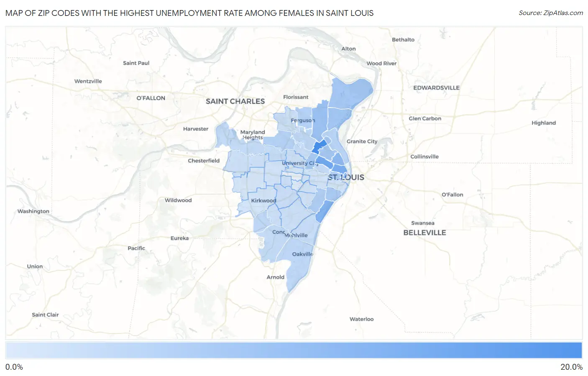Click the Saint Clair town label
This screenshot has width=588, height=376.
point(45,315)
